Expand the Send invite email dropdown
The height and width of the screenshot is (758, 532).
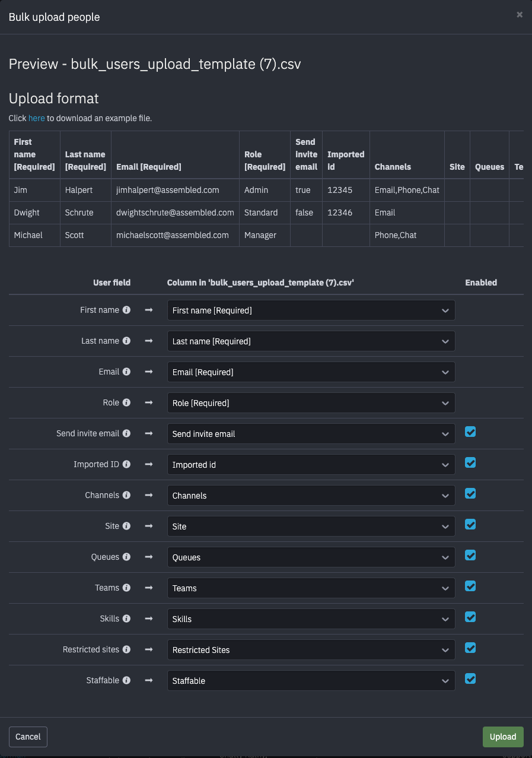click(x=311, y=434)
